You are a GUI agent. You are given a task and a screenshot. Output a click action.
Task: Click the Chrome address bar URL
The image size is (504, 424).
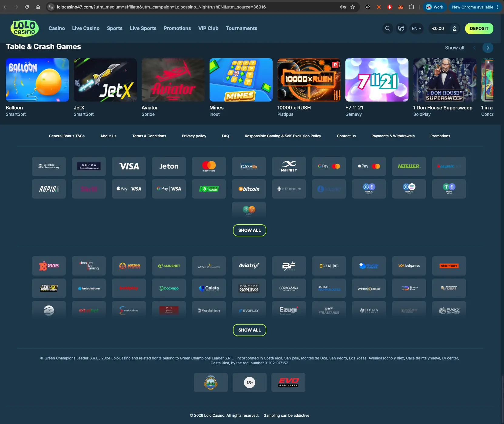[161, 7]
